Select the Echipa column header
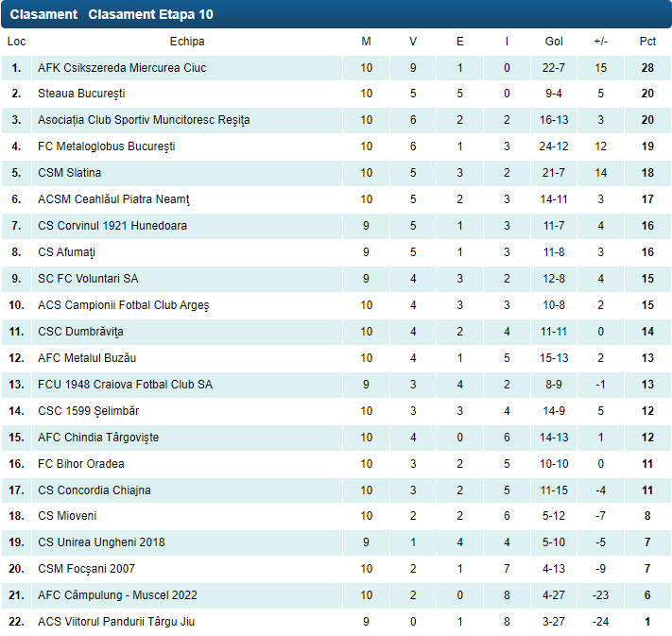 pyautogui.click(x=187, y=42)
